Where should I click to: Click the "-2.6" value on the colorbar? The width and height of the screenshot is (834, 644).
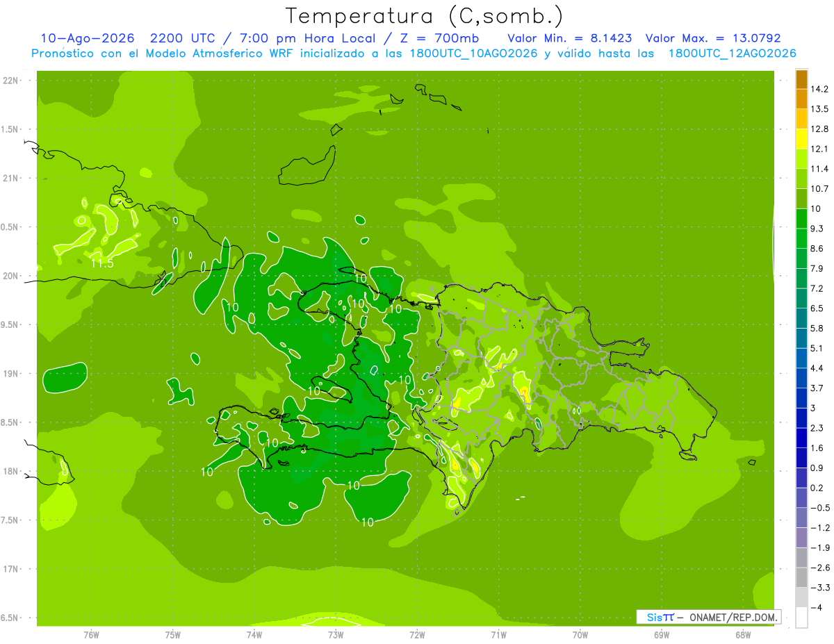click(819, 568)
